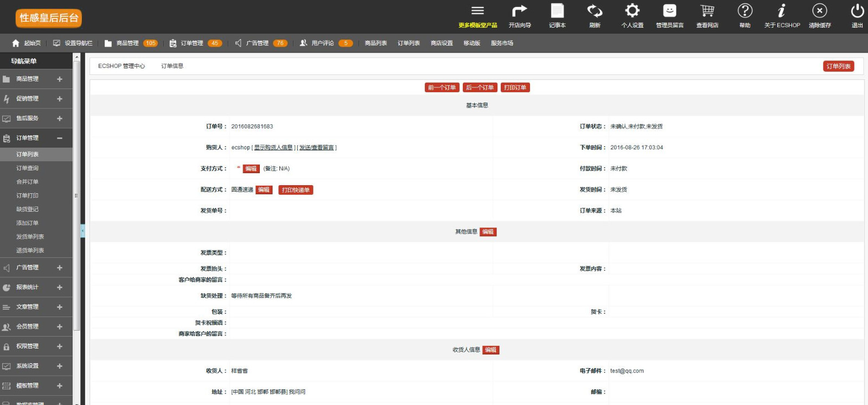Collapse the 订单管理 sidebar section
The height and width of the screenshot is (405, 868).
60,138
